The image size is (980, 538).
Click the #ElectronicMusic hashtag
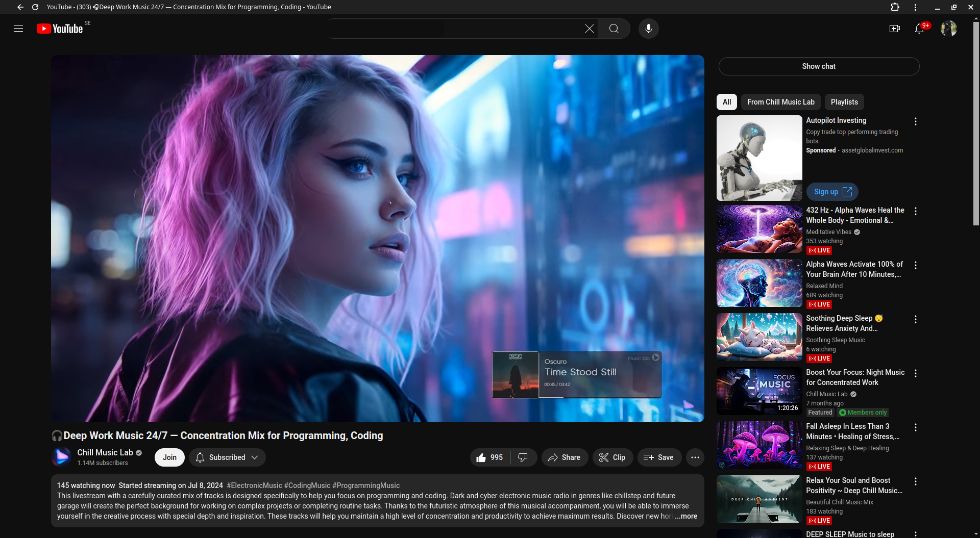(254, 485)
